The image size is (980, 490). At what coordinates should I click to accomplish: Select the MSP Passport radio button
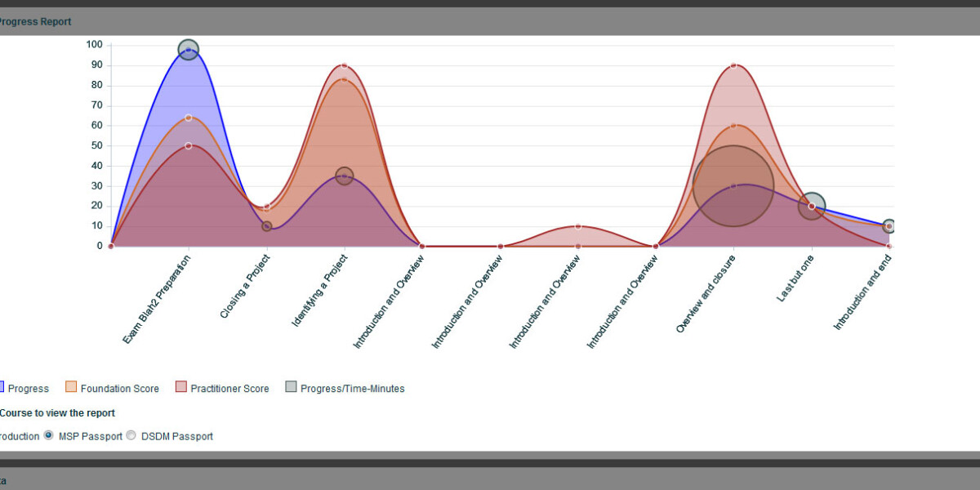pos(48,436)
